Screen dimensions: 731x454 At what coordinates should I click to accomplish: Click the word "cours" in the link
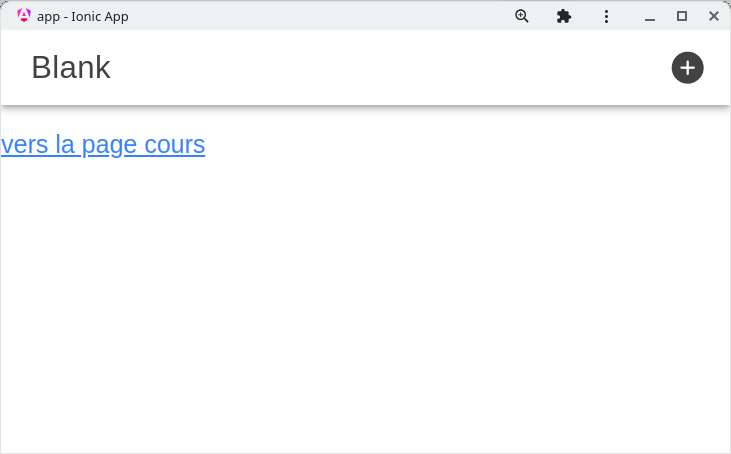[x=175, y=145]
